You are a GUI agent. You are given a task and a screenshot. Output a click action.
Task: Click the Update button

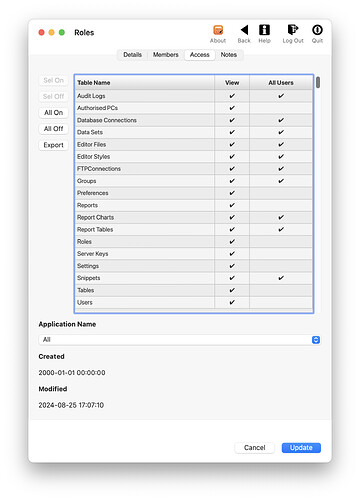(x=301, y=448)
